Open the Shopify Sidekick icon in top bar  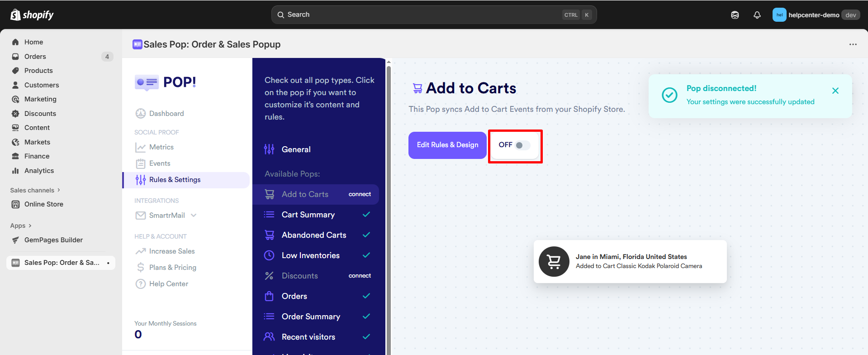(735, 15)
